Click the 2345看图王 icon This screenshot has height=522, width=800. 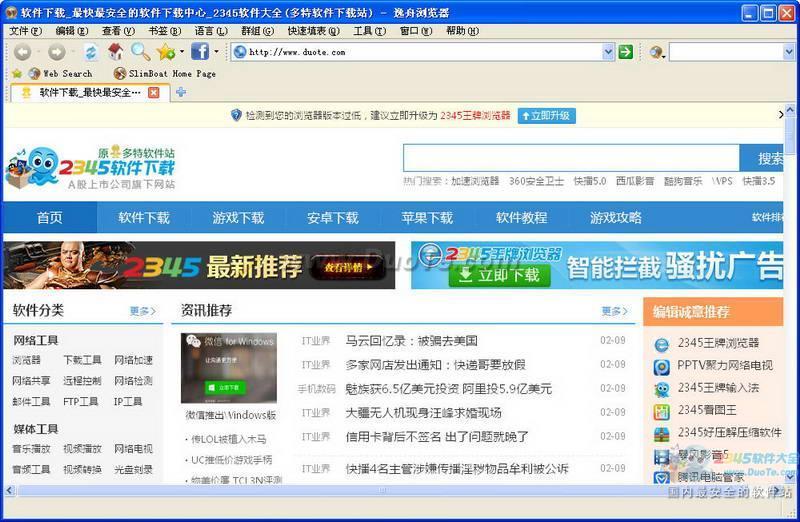point(662,412)
